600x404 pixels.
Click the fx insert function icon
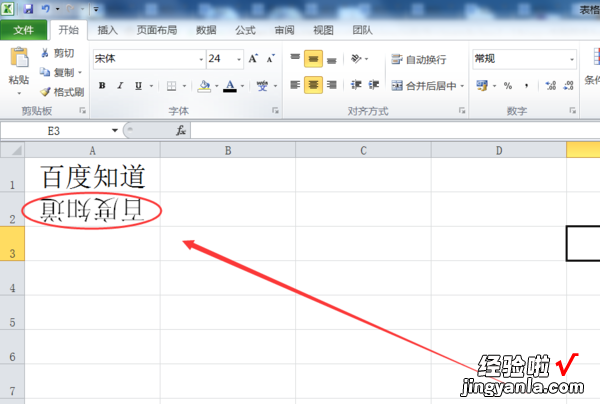pyautogui.click(x=181, y=130)
